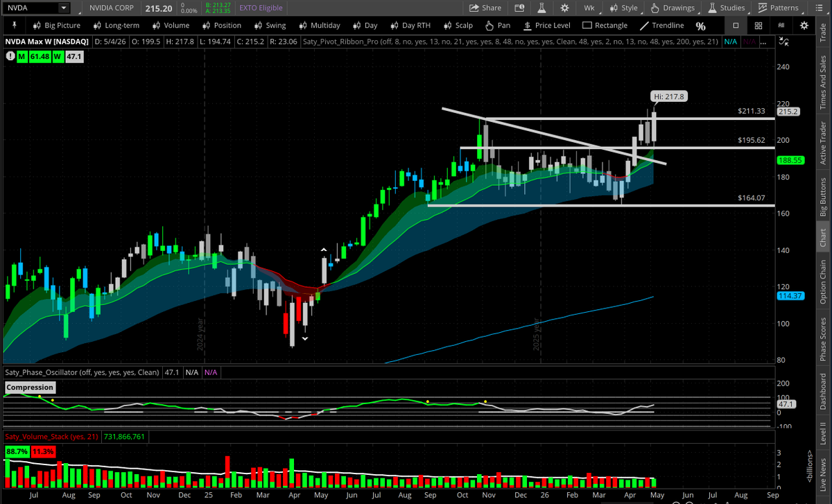Open the Level II sidebar tab

click(824, 433)
